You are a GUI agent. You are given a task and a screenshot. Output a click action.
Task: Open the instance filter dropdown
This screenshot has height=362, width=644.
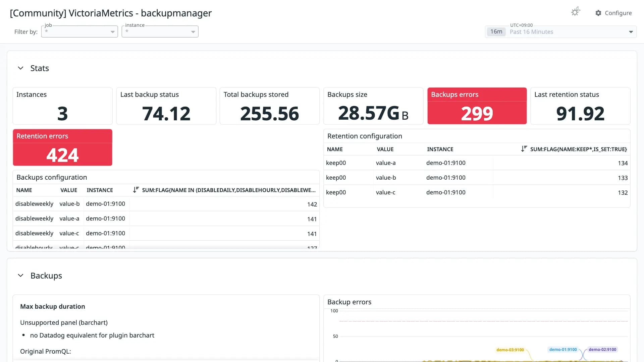(160, 32)
